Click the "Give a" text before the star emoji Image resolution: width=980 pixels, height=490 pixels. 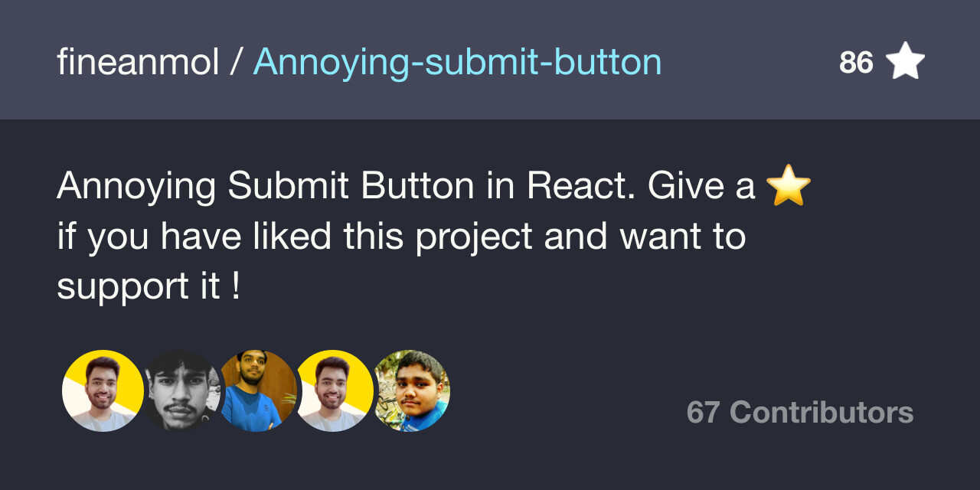[x=702, y=186]
